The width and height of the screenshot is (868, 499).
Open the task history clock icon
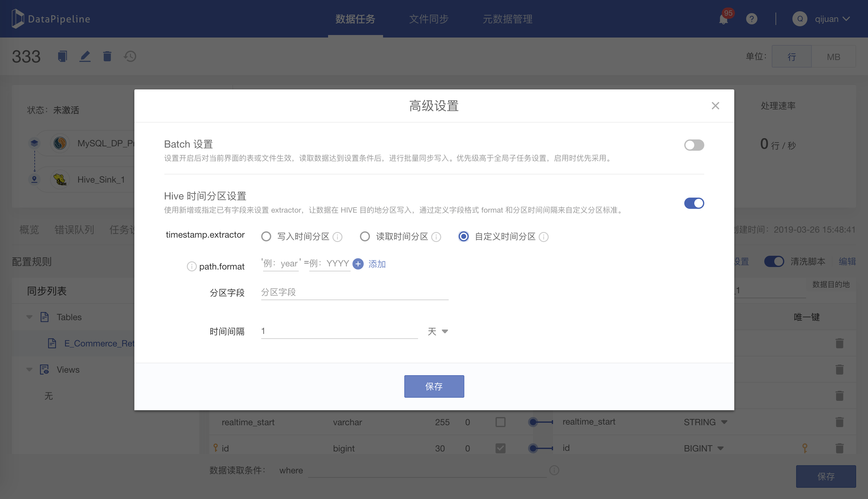(x=130, y=56)
